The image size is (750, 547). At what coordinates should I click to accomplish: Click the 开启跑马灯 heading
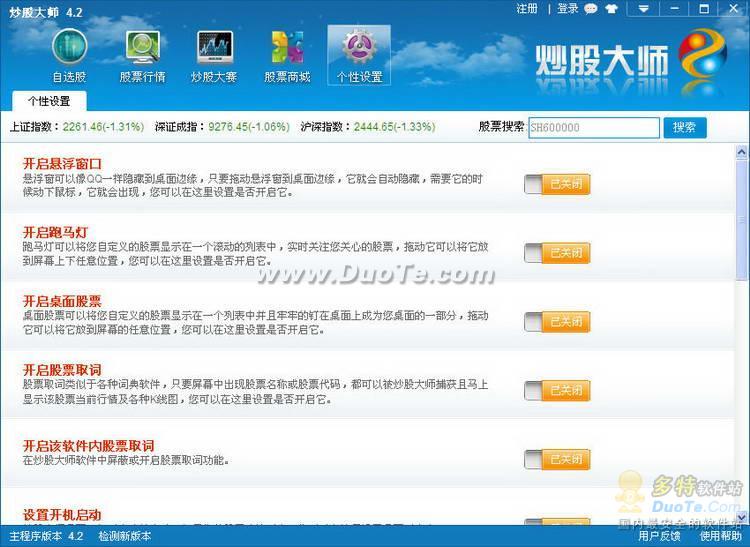tap(55, 233)
